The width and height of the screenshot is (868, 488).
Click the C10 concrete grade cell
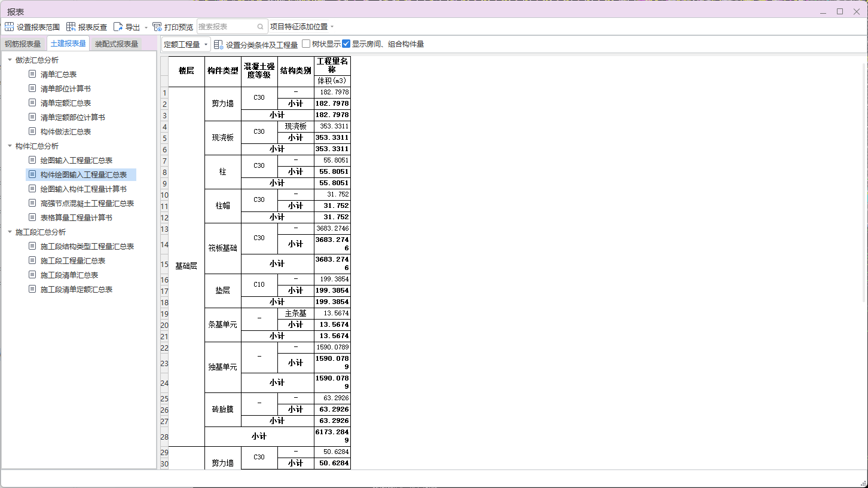point(259,284)
